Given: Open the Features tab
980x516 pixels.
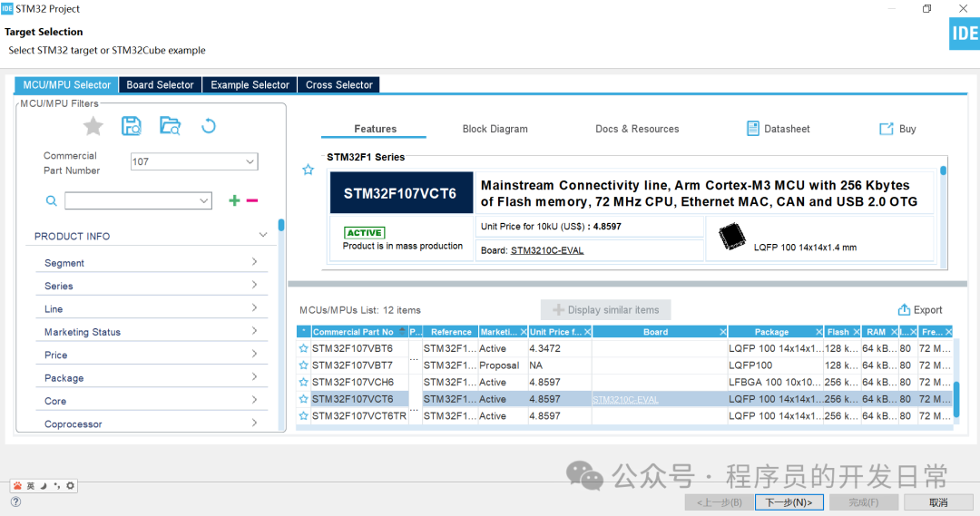Looking at the screenshot, I should point(375,129).
